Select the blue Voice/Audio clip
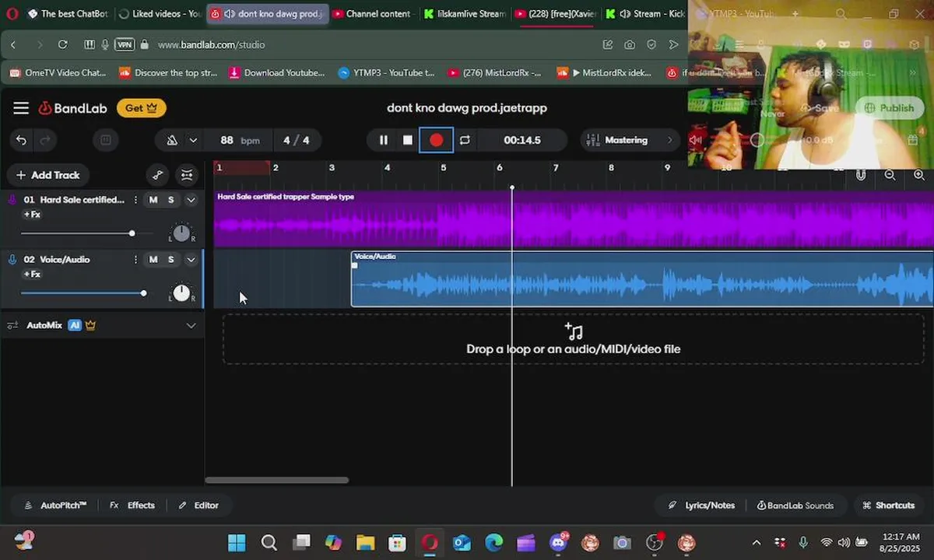 (x=642, y=279)
